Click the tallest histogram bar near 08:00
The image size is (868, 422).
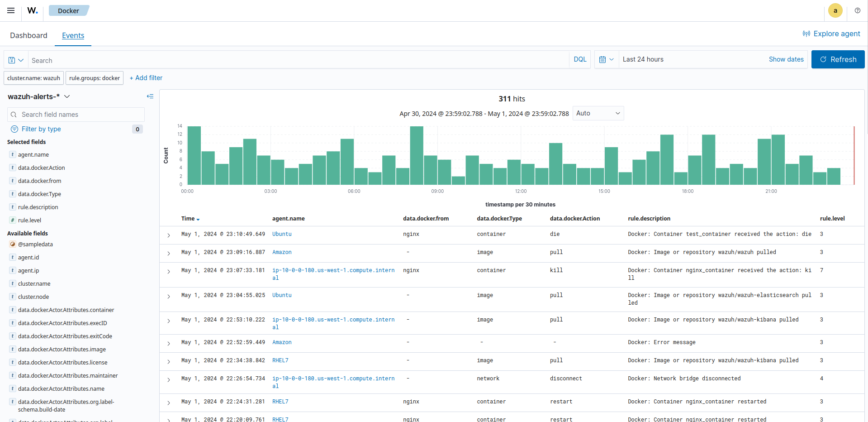[x=416, y=155]
